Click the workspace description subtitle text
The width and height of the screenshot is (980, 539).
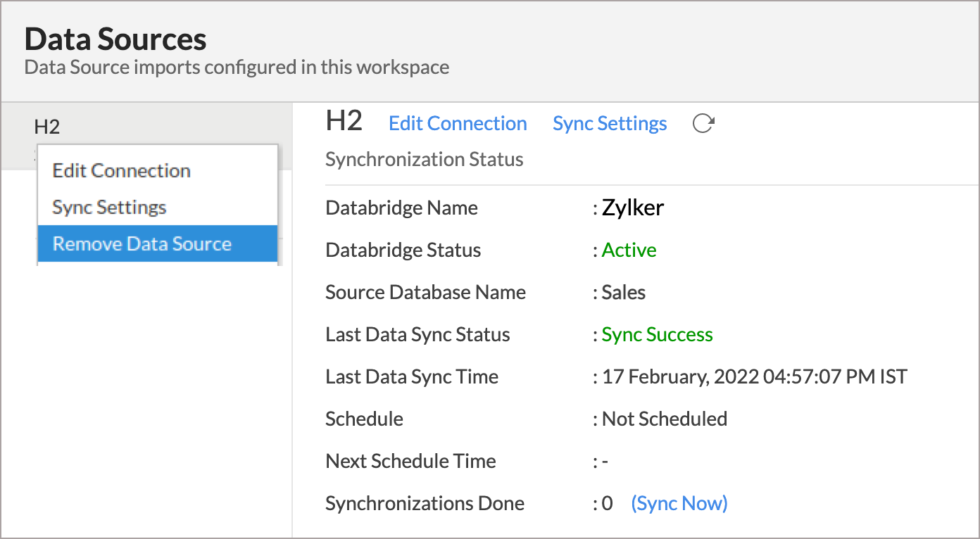click(237, 67)
